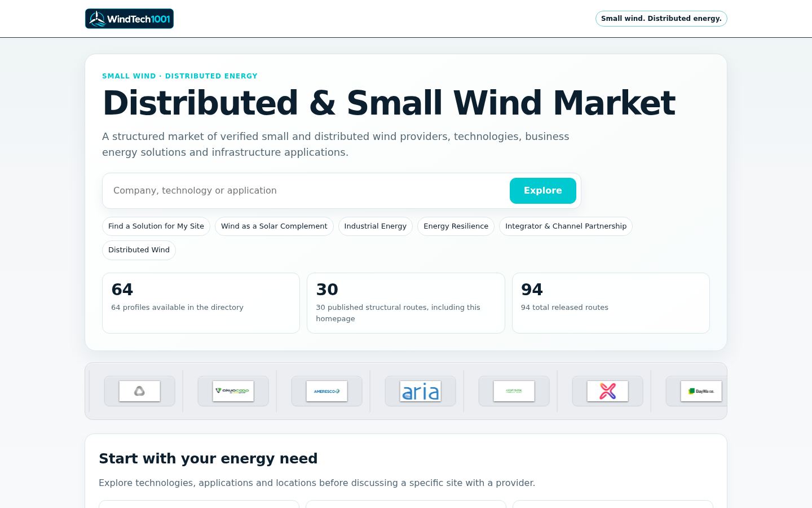Open the aria logo card

click(x=421, y=391)
